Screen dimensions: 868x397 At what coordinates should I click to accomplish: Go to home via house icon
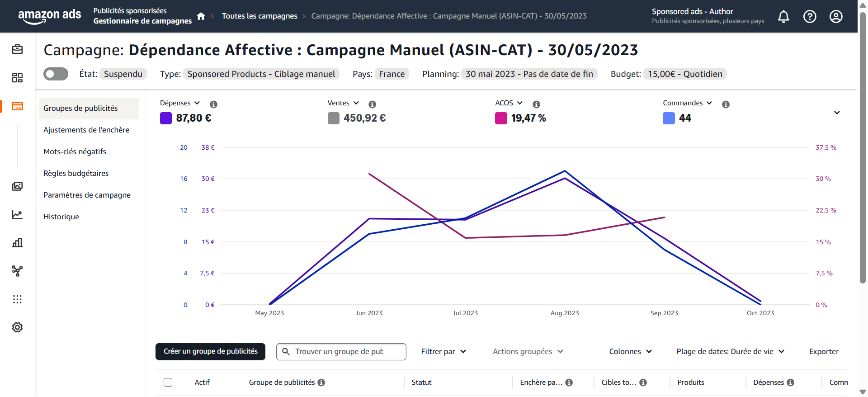coord(201,16)
